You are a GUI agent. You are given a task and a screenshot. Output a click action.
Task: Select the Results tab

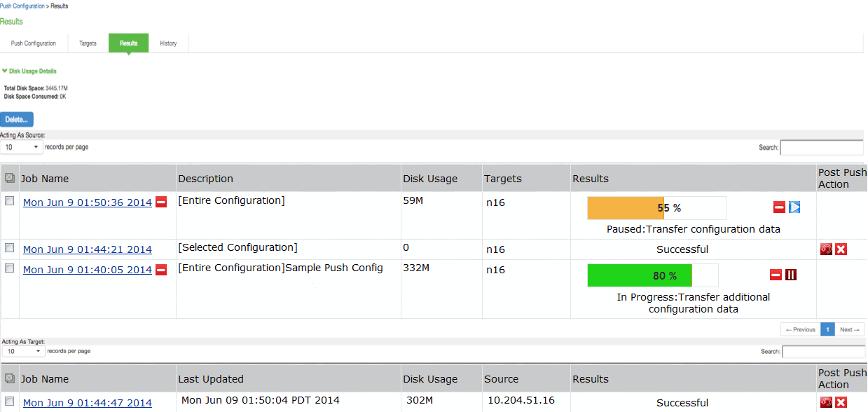coord(129,43)
